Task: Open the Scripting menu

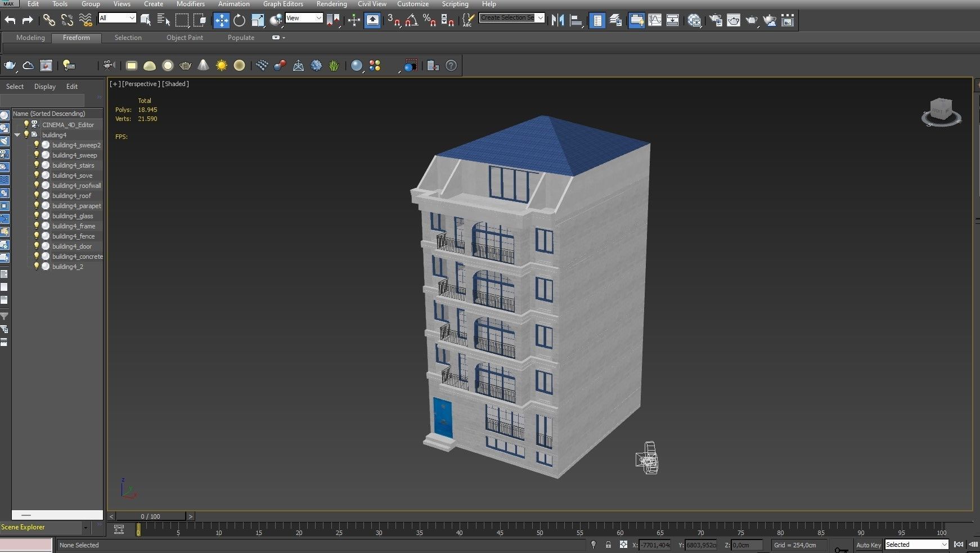Action: tap(455, 4)
